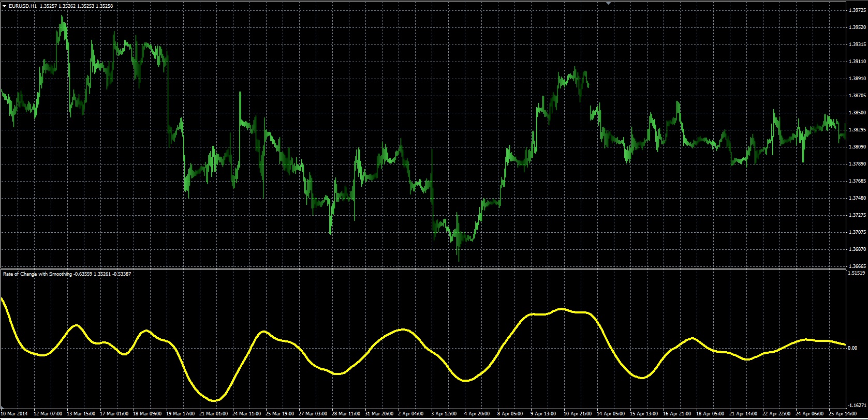The height and width of the screenshot is (420, 868).
Task: Click the 14 Apr 05:00 time label
Action: [x=611, y=414]
